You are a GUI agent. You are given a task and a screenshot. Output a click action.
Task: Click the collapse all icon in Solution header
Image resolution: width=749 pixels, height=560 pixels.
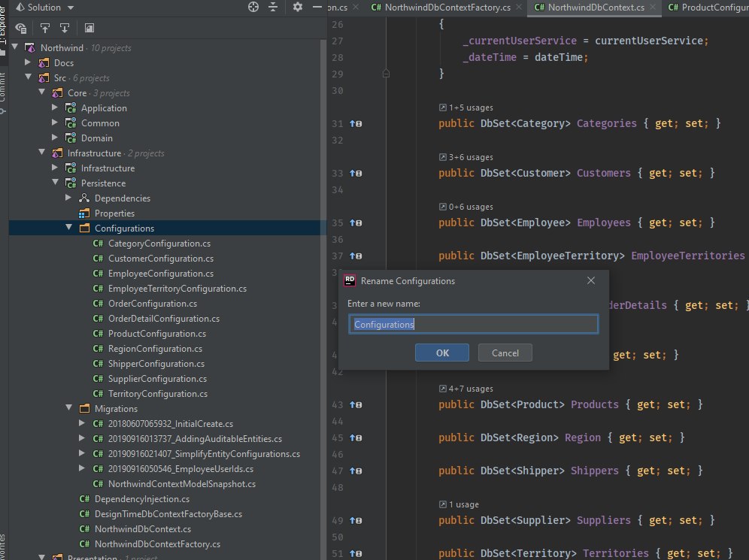tap(273, 8)
